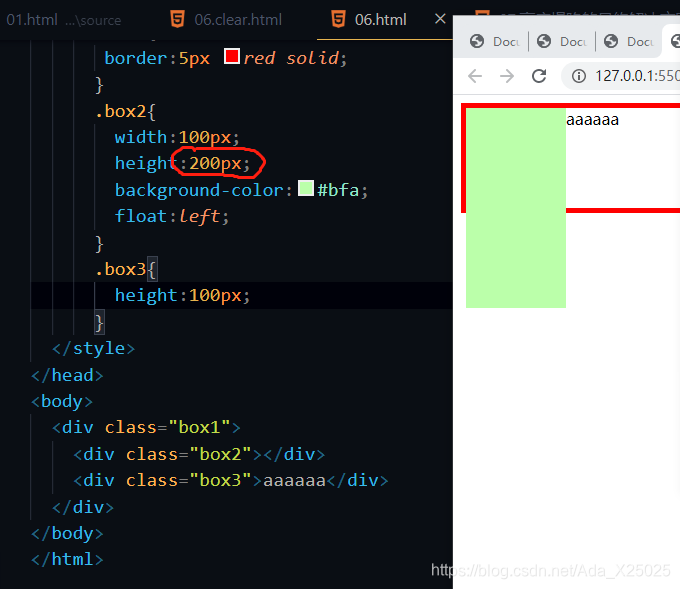Click the globe icon on second browser tab
The image size is (680, 589).
tap(544, 41)
